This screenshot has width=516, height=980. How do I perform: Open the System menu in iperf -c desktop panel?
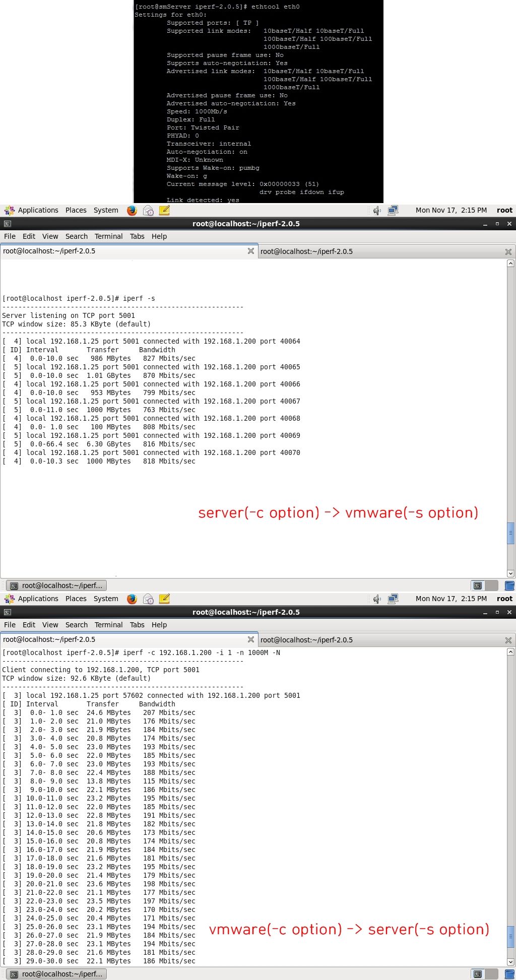106,599
